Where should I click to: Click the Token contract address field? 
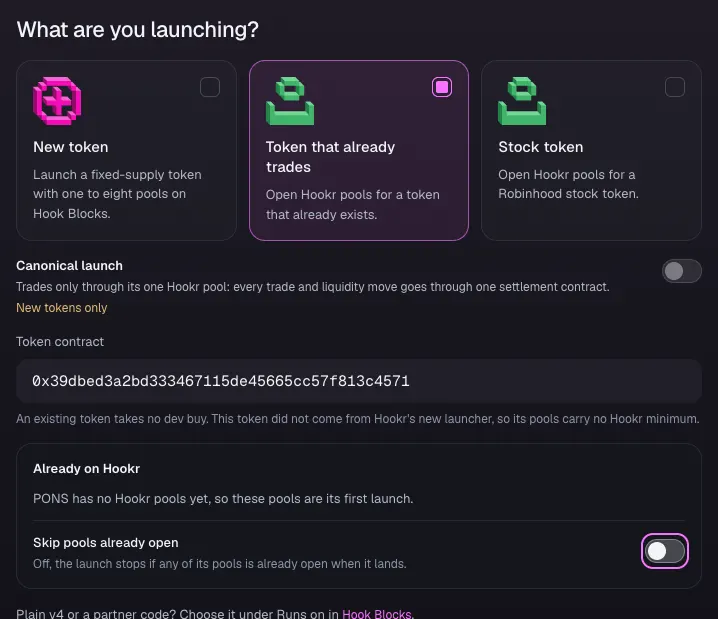359,381
